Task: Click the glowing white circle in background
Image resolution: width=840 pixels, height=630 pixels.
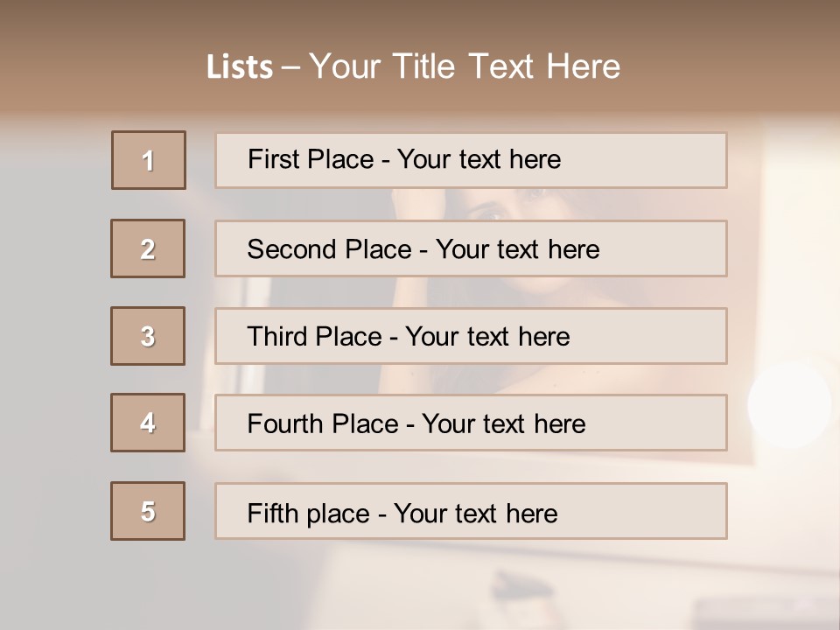Action: pos(789,404)
